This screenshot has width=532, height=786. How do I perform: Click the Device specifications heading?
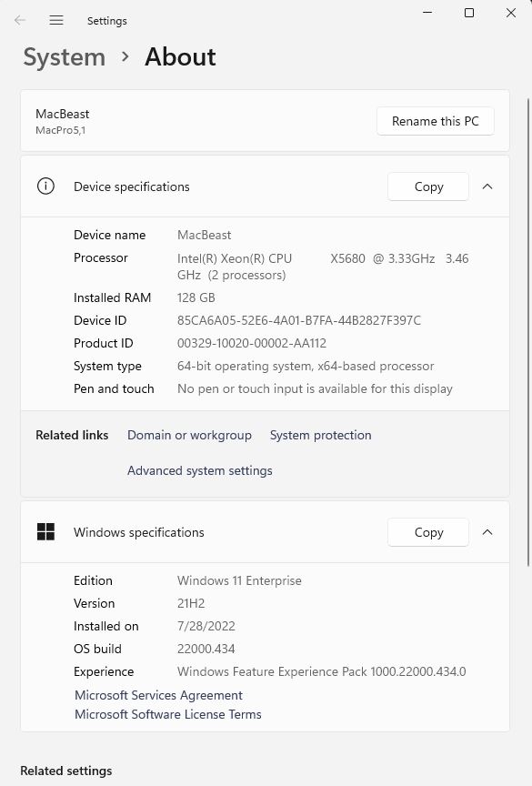[131, 186]
